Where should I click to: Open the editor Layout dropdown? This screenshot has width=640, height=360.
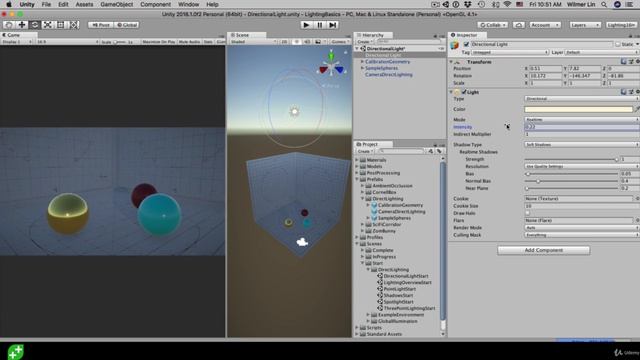coord(621,25)
